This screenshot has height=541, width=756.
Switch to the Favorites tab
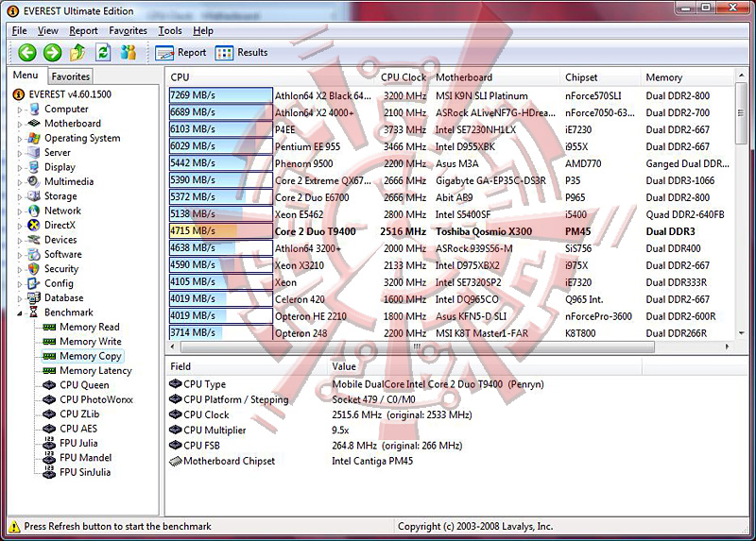point(70,76)
